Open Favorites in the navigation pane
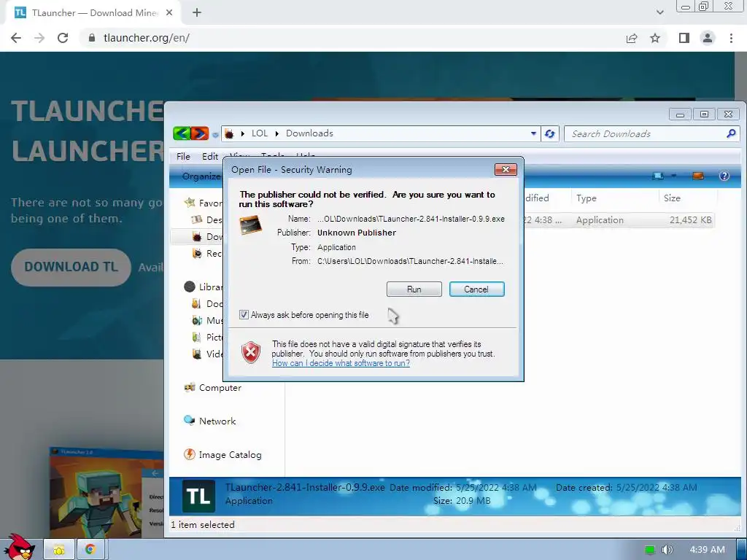 [x=204, y=203]
